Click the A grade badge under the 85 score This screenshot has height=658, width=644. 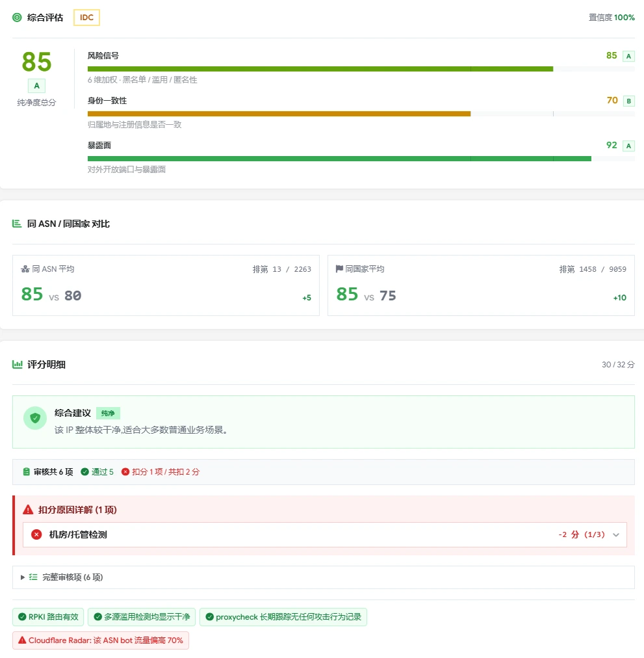click(36, 86)
